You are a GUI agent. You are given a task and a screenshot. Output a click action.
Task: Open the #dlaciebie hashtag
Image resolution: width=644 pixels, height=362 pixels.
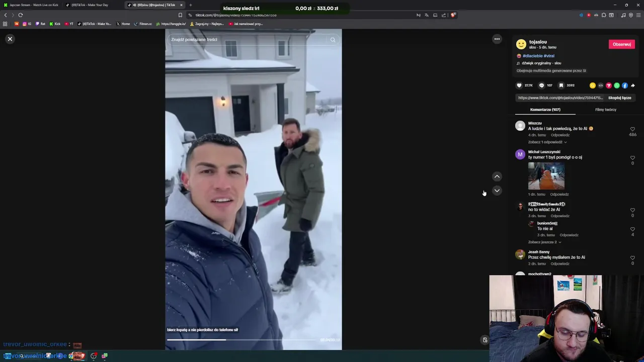coord(532,56)
